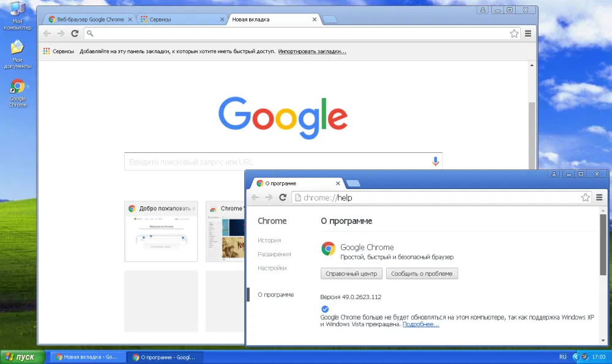Close the Сервисы tab

point(222,20)
